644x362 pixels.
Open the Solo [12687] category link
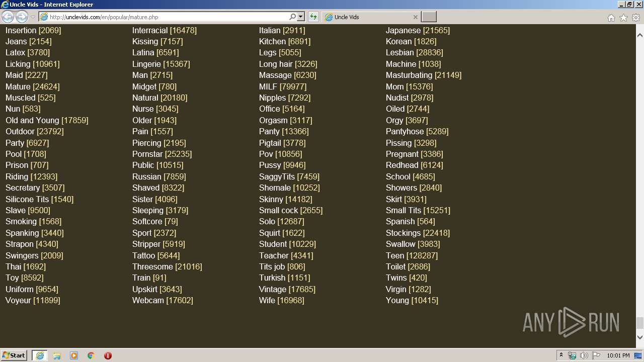pos(282,221)
